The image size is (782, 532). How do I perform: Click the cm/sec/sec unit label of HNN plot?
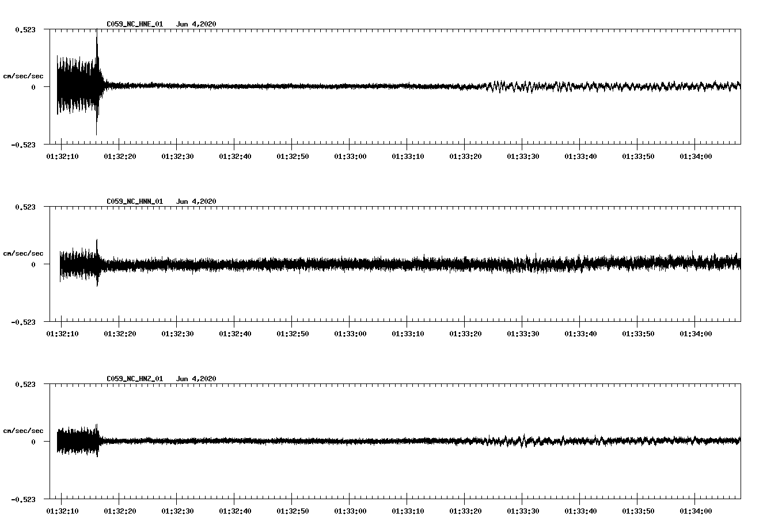[x=23, y=253]
